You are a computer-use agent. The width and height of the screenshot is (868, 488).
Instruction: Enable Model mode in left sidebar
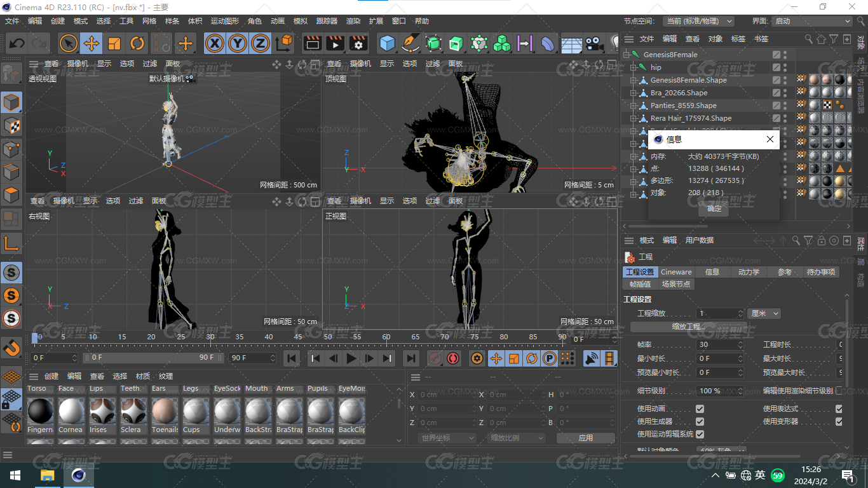[x=11, y=102]
